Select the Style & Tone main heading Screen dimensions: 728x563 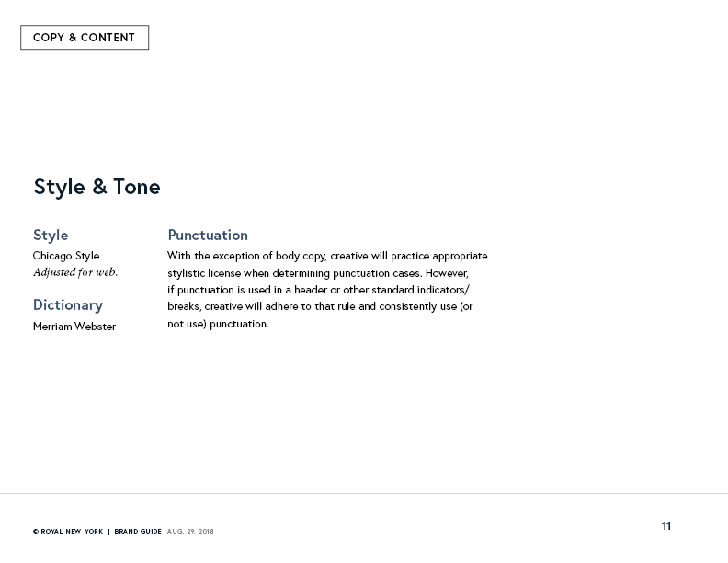coord(97,187)
